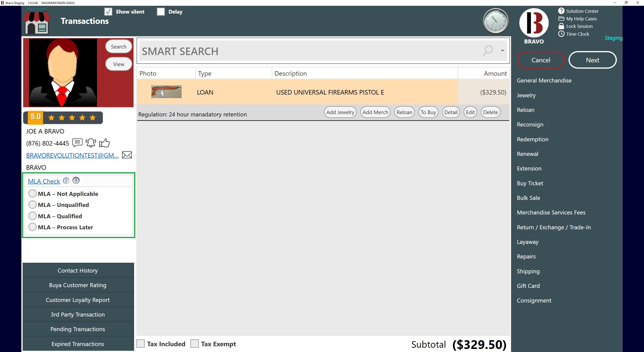Select MLA – Qualified radio
The height and width of the screenshot is (352, 644).
[x=32, y=216]
